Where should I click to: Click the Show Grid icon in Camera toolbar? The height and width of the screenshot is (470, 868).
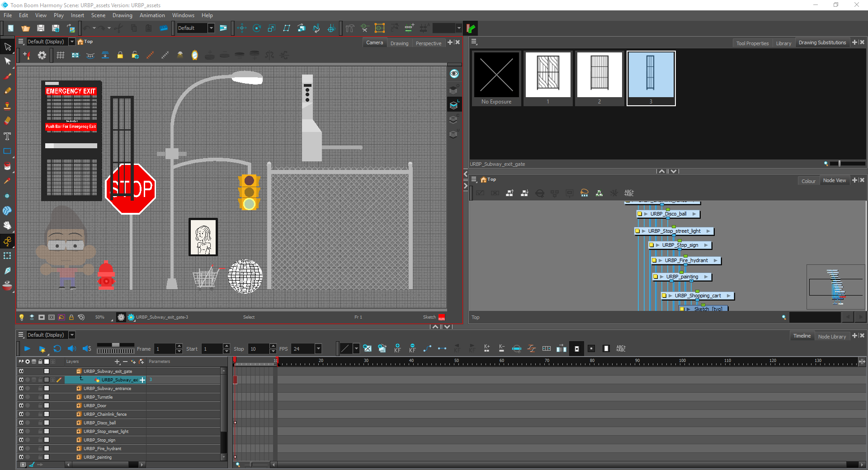pos(60,55)
